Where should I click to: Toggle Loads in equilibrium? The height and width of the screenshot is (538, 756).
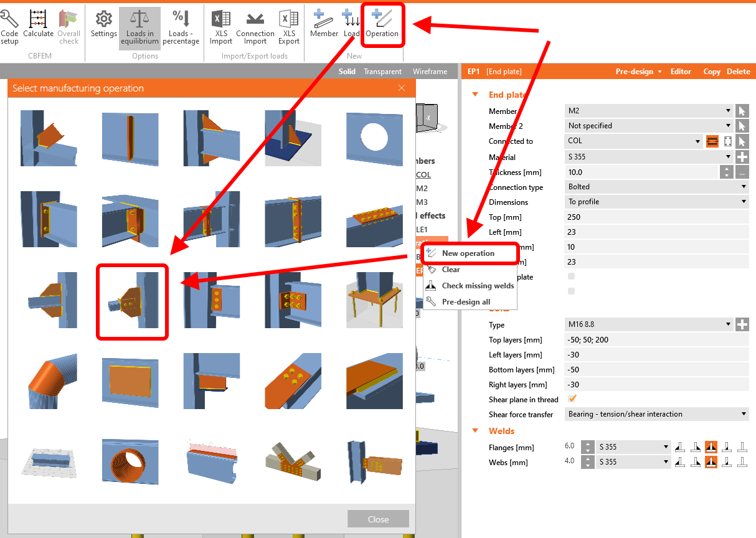140,28
